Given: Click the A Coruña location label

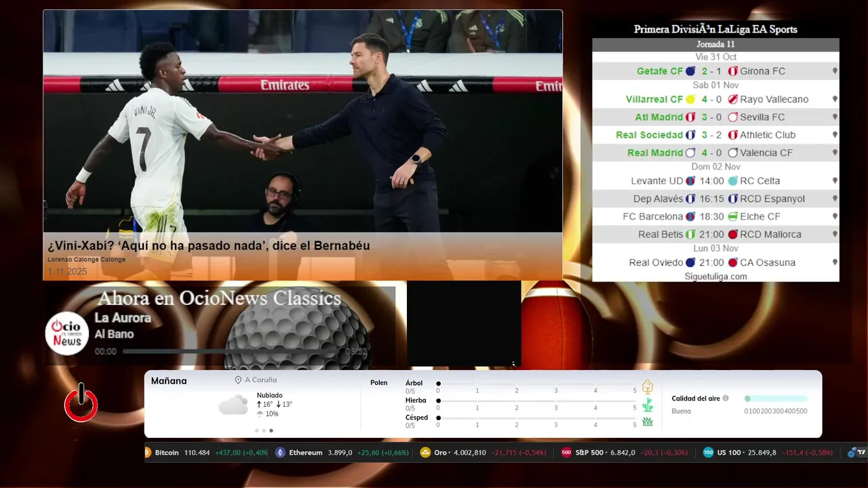Looking at the screenshot, I should 261,380.
